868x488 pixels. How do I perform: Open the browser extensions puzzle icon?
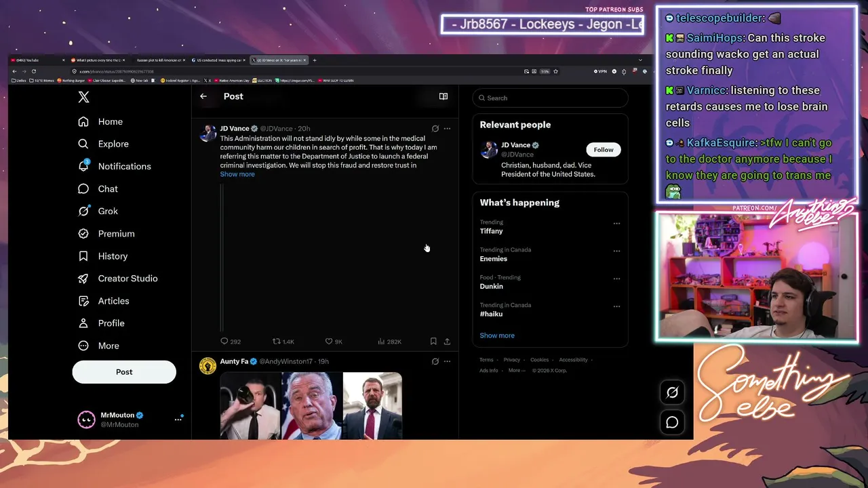tap(624, 71)
